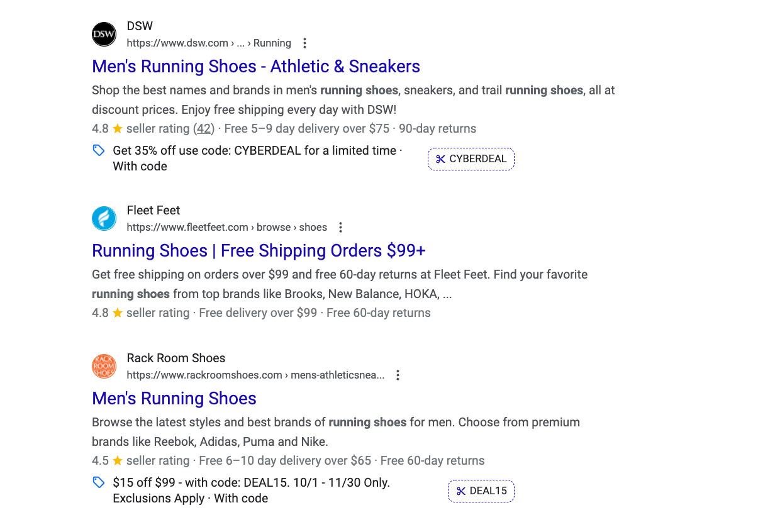The image size is (775, 532).
Task: Click the star icon in Fleet Feet seller rating
Action: point(118,313)
